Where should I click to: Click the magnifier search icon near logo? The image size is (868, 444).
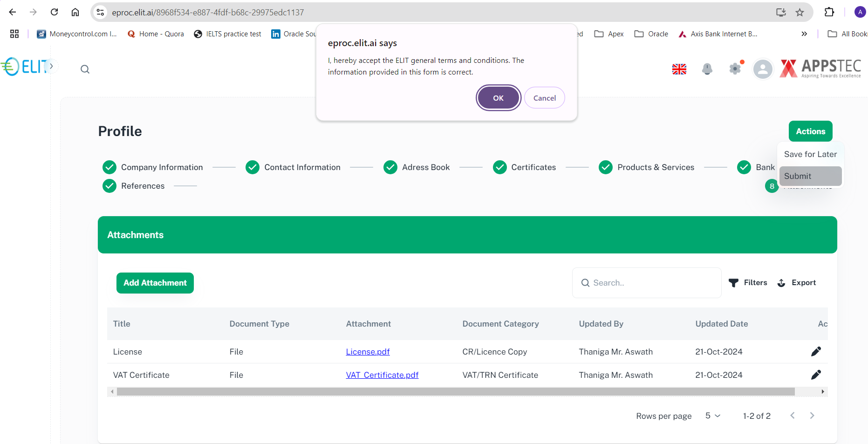pos(85,69)
